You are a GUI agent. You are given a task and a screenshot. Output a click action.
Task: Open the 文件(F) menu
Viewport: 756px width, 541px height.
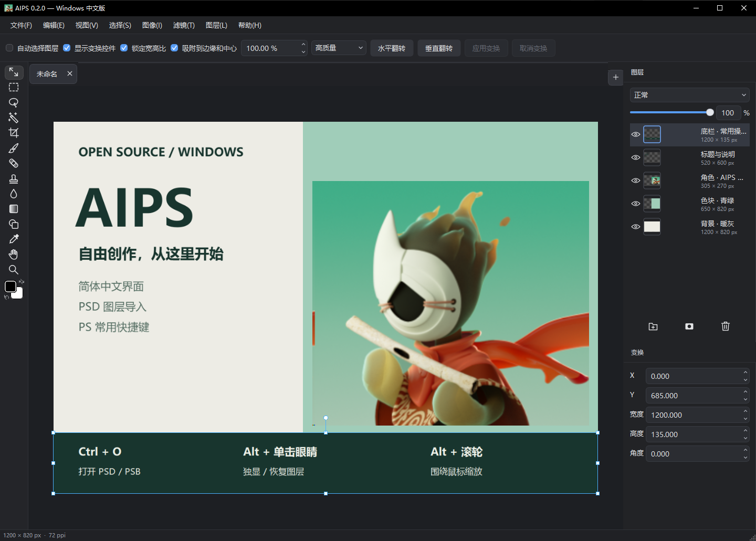coord(21,25)
